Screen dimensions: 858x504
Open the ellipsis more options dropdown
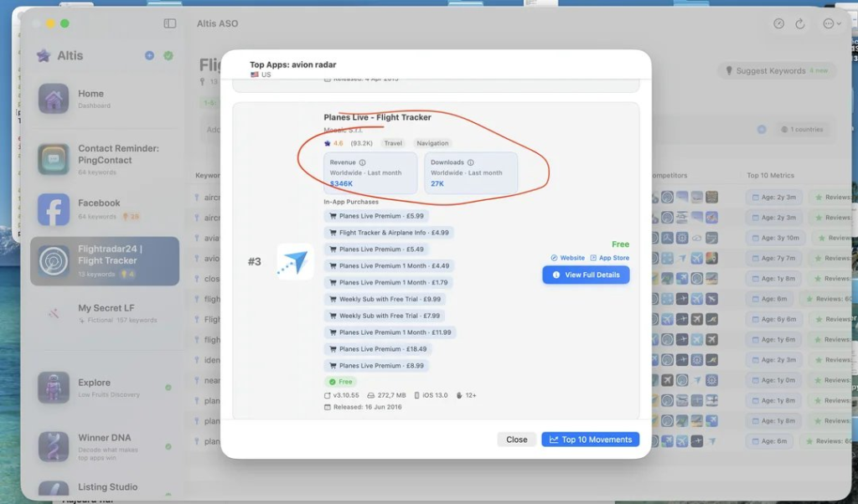832,23
